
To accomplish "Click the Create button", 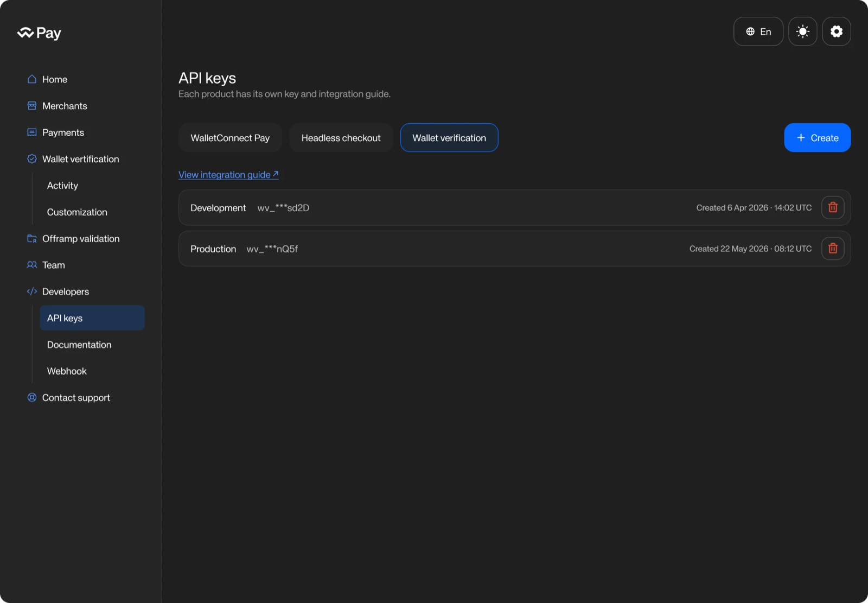I will 817,138.
